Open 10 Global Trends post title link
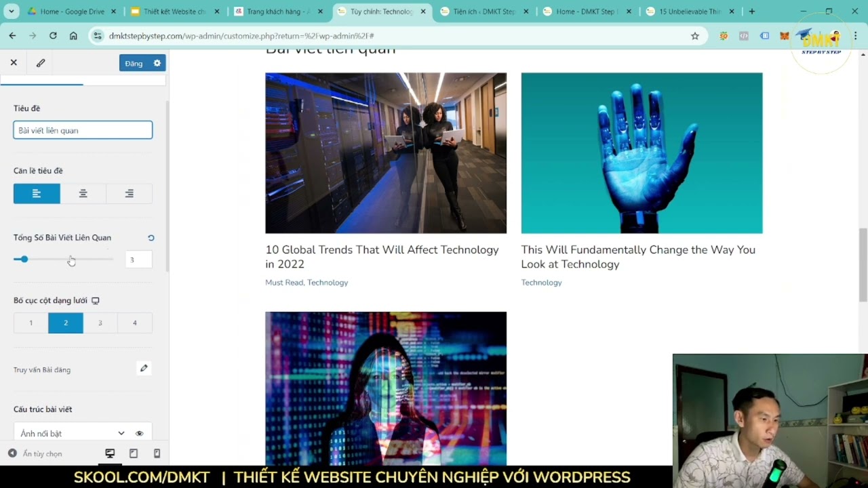868x488 pixels. tap(382, 257)
